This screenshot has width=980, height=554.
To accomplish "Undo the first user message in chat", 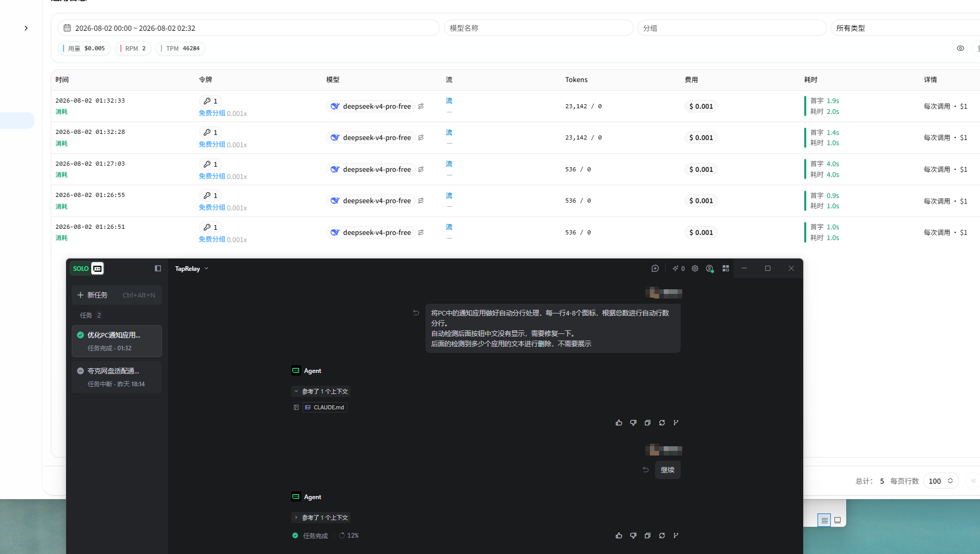I will pos(416,313).
